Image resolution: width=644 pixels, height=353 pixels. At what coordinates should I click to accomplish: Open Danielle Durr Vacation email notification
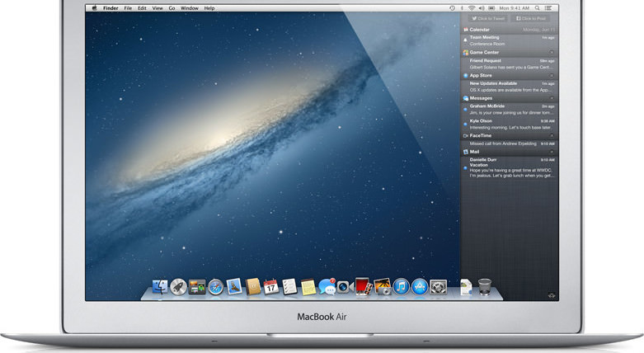pos(510,167)
